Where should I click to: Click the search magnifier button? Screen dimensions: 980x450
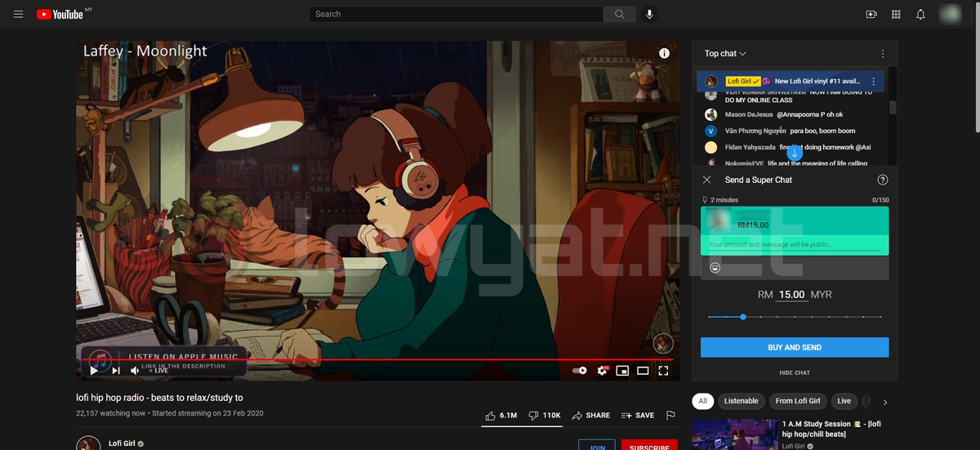point(620,14)
